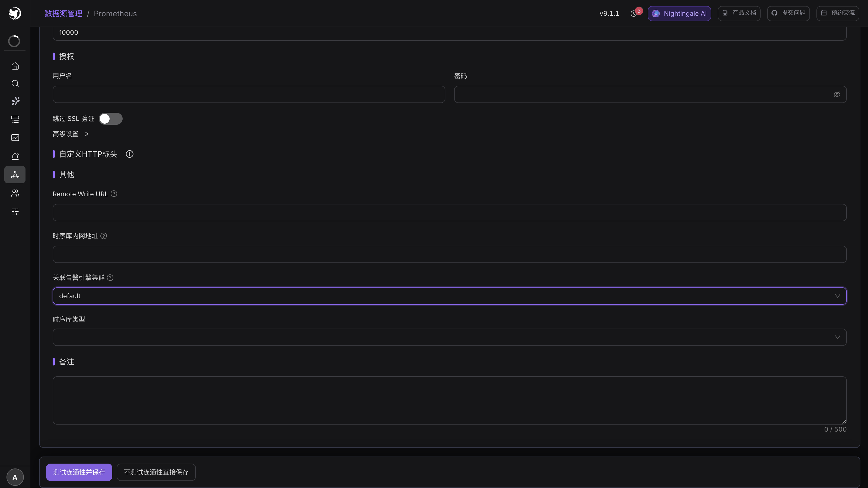Click the search magnifier sidebar icon
The width and height of the screenshot is (868, 488).
pos(15,84)
